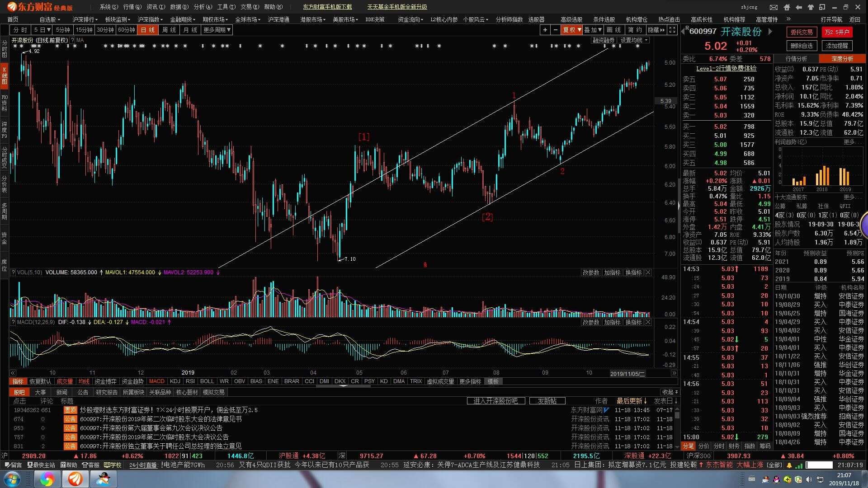Select KDJ indicator button
The image size is (868, 488).
click(x=175, y=381)
